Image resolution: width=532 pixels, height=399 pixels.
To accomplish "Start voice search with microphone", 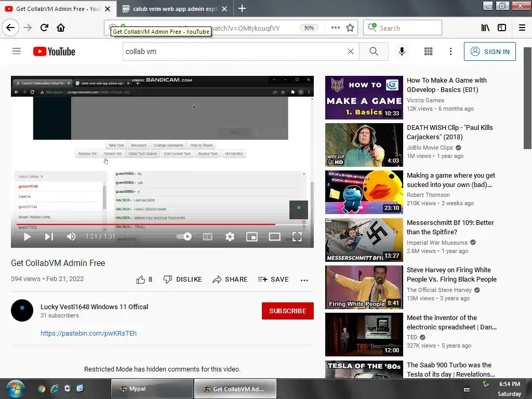I will (x=402, y=51).
